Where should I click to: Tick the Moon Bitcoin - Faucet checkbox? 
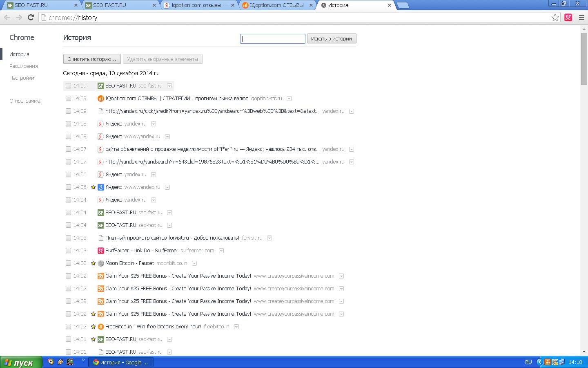[68, 263]
